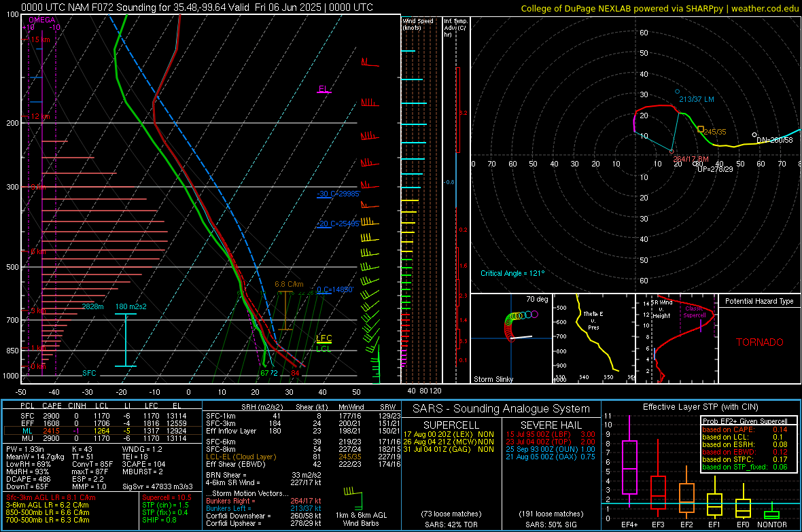
Task: Click the SigSvr = 47833 m3/s3 value
Action: (158, 486)
